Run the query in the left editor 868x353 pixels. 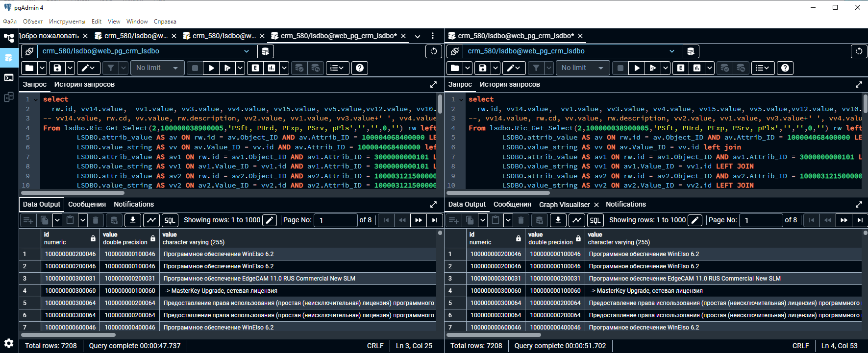tap(211, 68)
